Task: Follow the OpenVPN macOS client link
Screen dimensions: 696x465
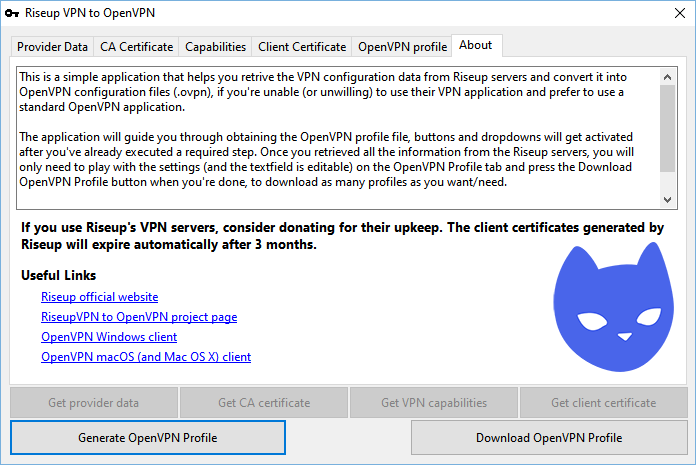Action: coord(146,357)
